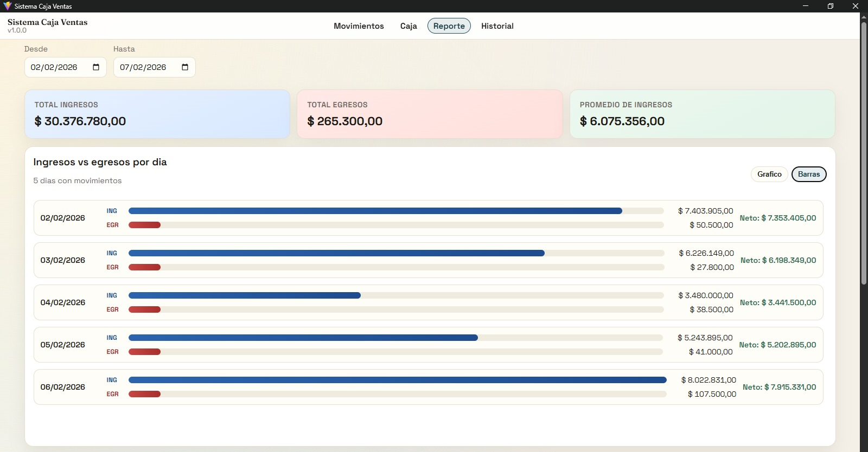Click the blue ING bar for 06/02/2026
868x452 pixels.
pyautogui.click(x=397, y=380)
